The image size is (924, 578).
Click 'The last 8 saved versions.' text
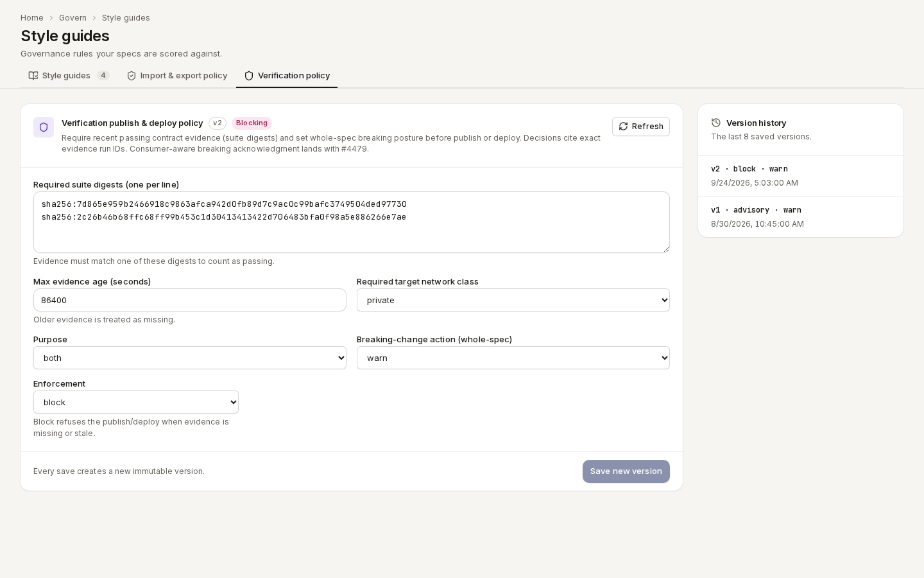761,137
